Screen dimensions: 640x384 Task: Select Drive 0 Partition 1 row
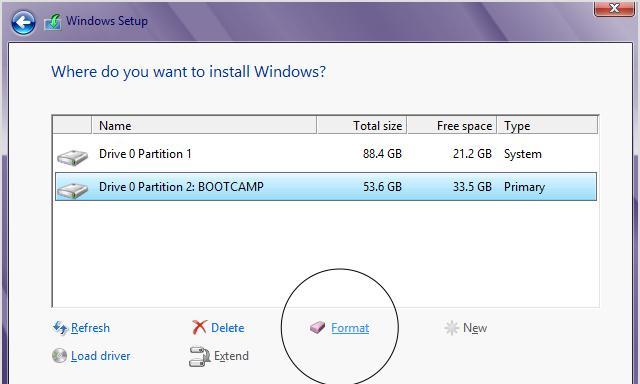point(326,154)
